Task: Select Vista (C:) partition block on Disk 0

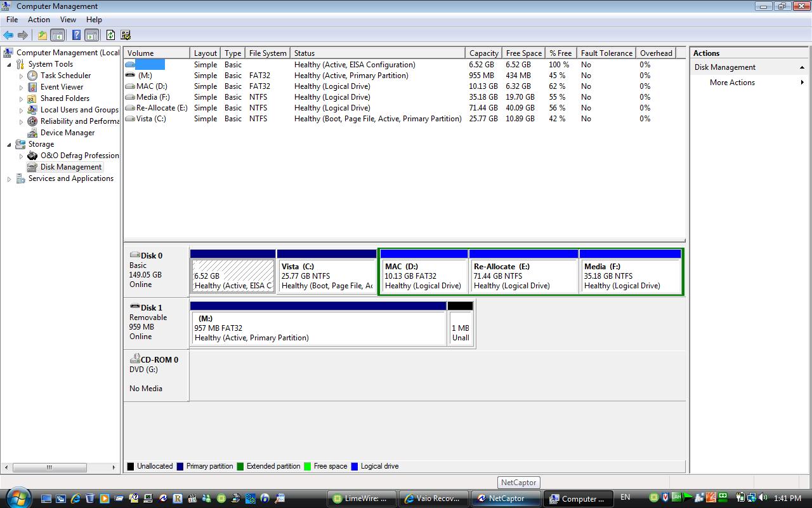Action: point(327,271)
